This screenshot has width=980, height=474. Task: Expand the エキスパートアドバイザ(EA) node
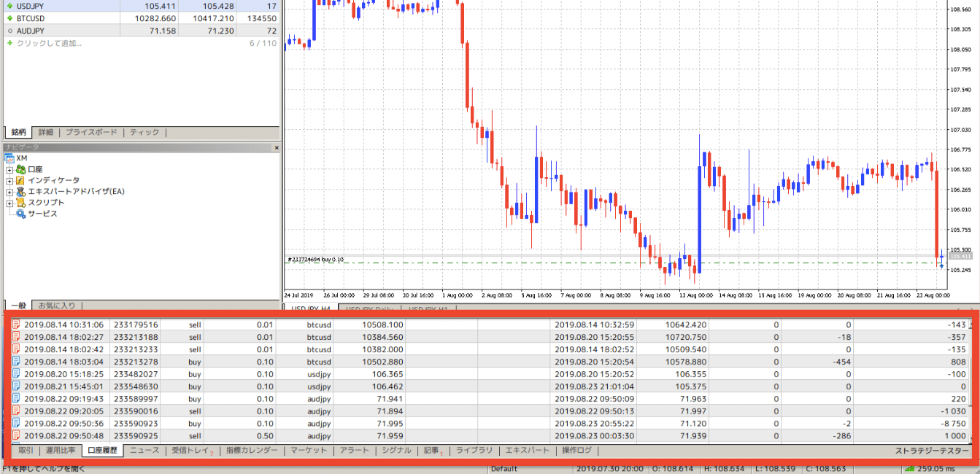[x=9, y=192]
